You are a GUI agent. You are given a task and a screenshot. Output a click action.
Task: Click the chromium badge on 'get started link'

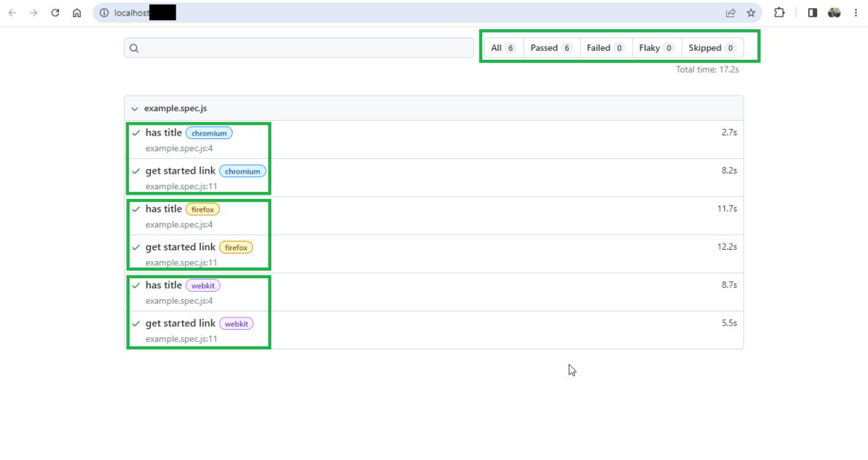tap(242, 172)
